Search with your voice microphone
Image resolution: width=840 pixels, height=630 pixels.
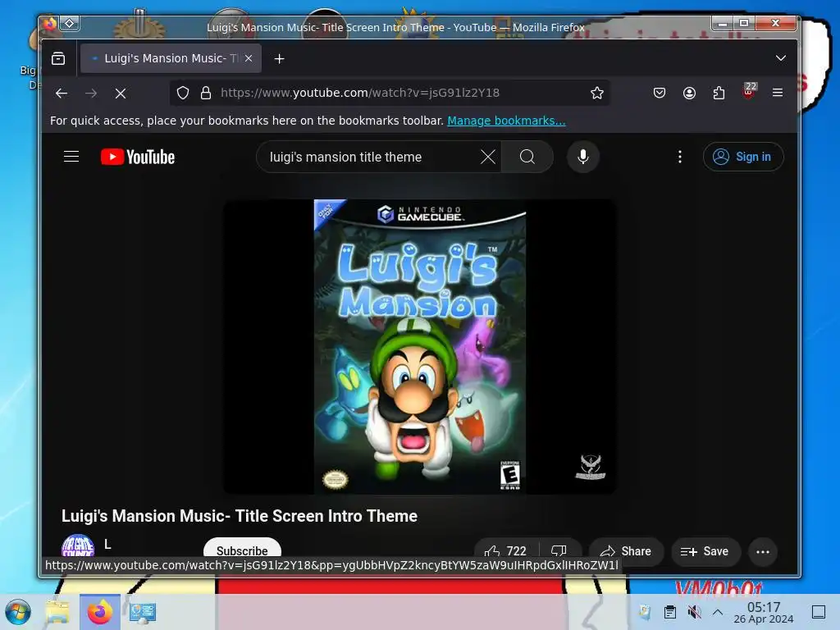pos(583,157)
